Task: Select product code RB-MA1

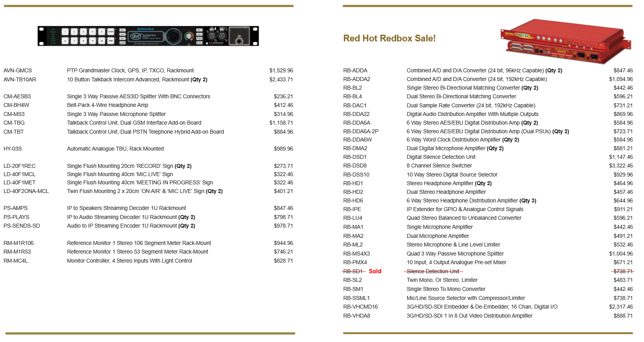Action: point(353,227)
